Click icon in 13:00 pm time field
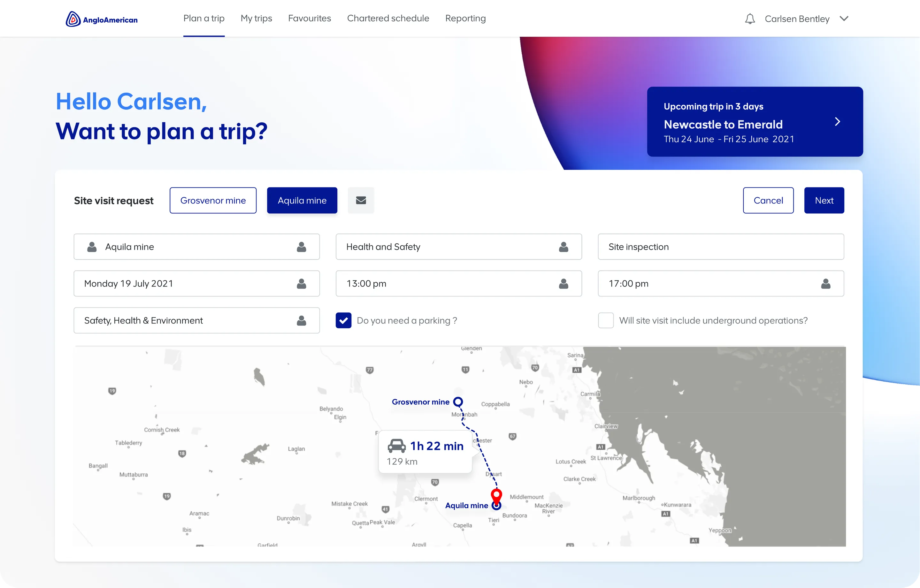The height and width of the screenshot is (588, 920). (x=563, y=284)
